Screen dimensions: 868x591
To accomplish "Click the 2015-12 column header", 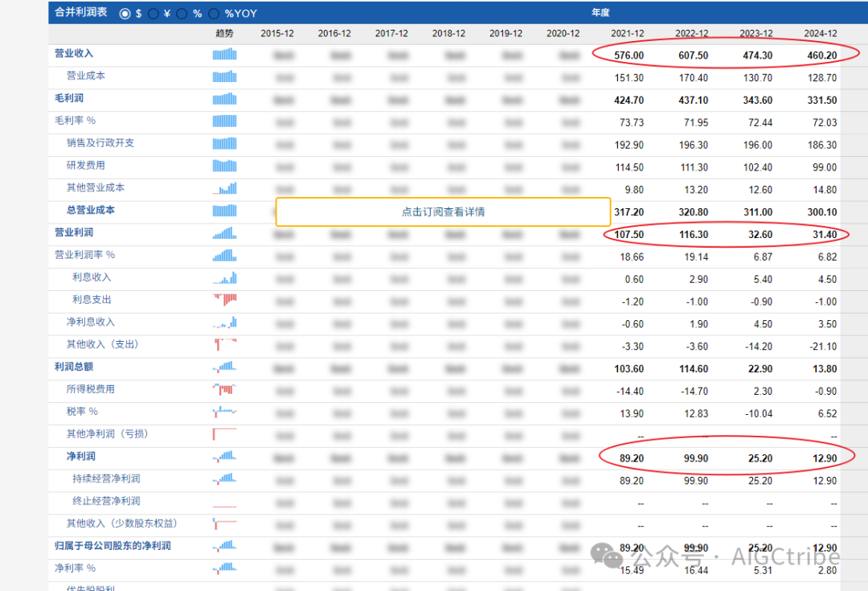I will click(277, 33).
